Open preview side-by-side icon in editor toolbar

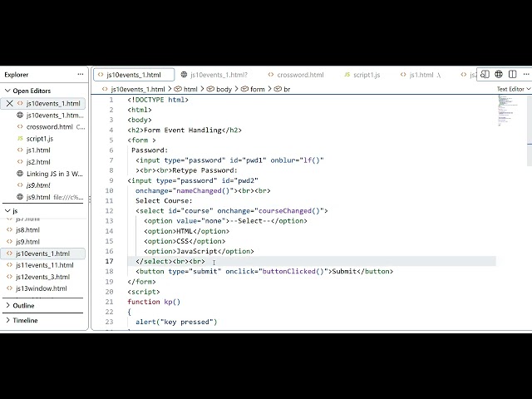tap(485, 74)
